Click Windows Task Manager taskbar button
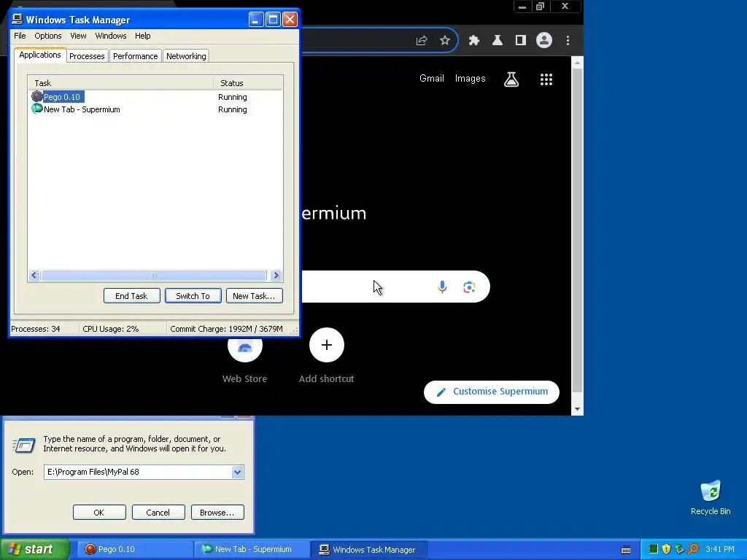 (x=369, y=550)
